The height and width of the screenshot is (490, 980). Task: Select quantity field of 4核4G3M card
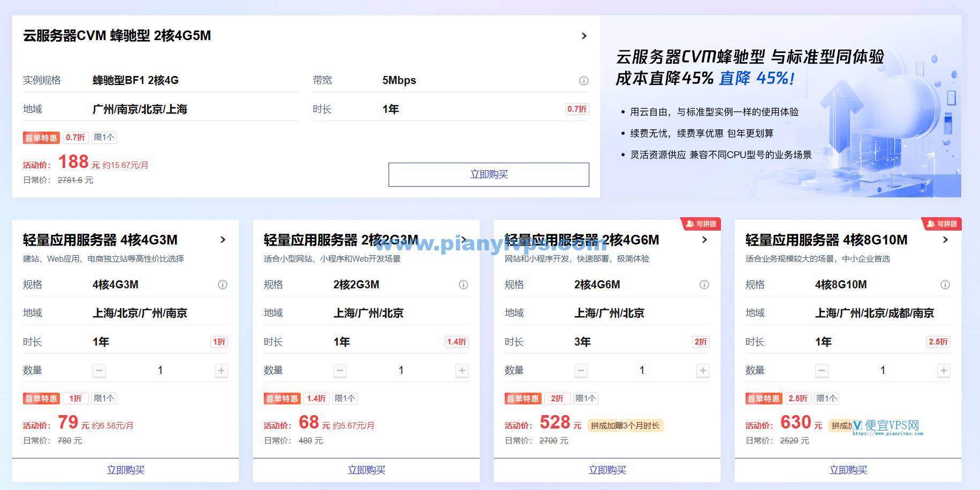pos(160,370)
